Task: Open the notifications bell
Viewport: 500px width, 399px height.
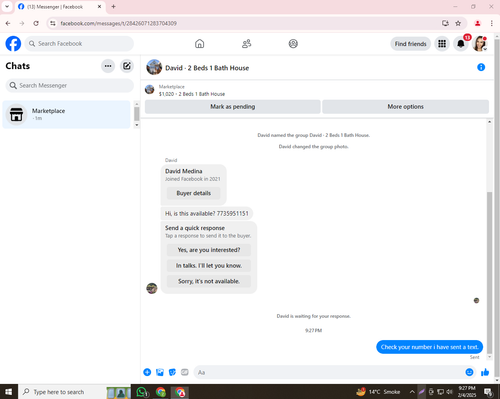Action: tap(461, 44)
